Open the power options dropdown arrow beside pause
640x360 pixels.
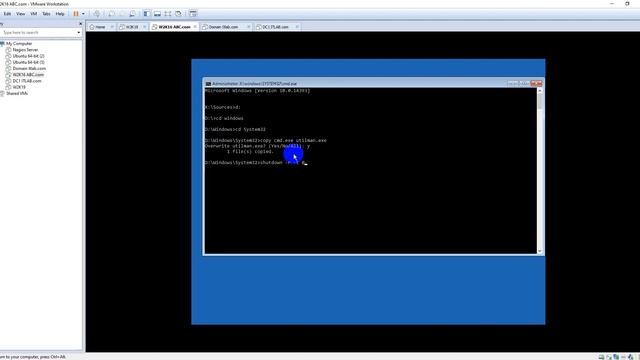click(83, 13)
